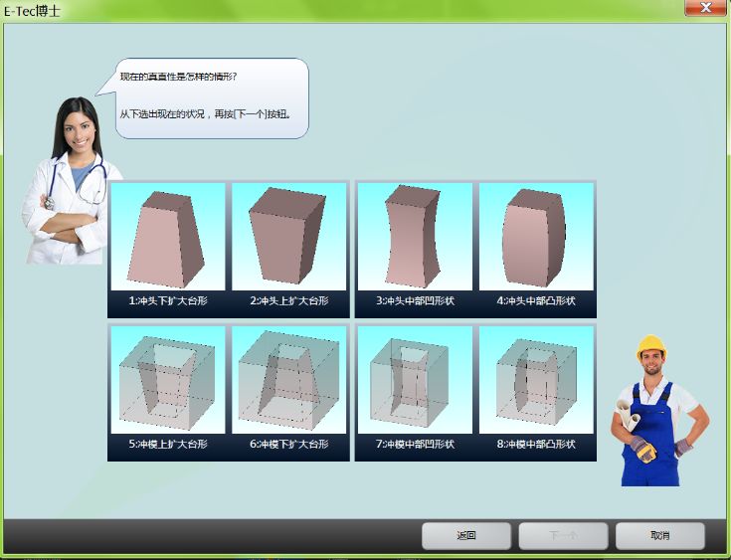Select option 1 punch lower-expanded trapezoid image
This screenshot has width=731, height=560.
(x=168, y=237)
